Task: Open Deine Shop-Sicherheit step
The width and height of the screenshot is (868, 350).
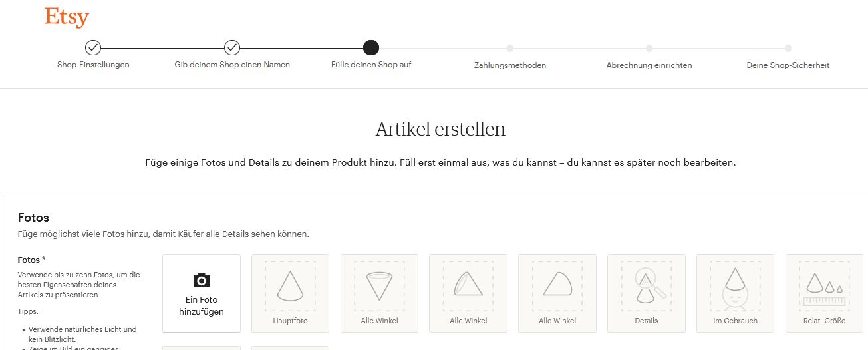Action: (788, 65)
